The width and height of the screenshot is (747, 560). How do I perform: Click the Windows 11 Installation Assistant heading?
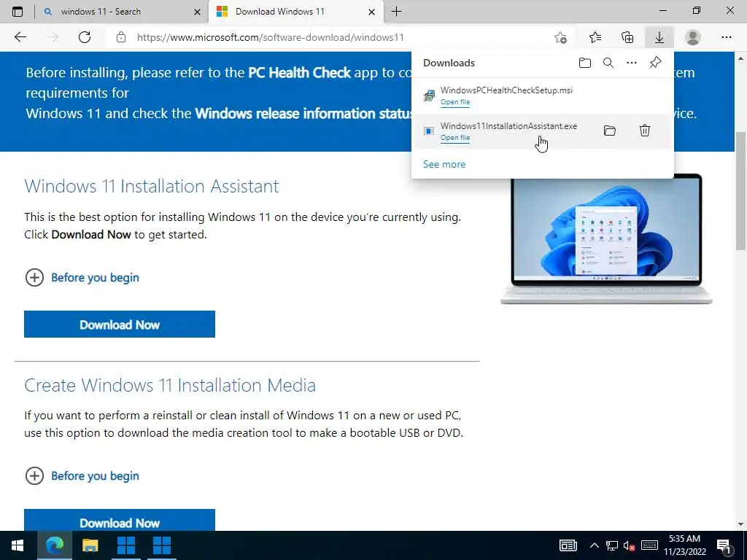coord(152,186)
